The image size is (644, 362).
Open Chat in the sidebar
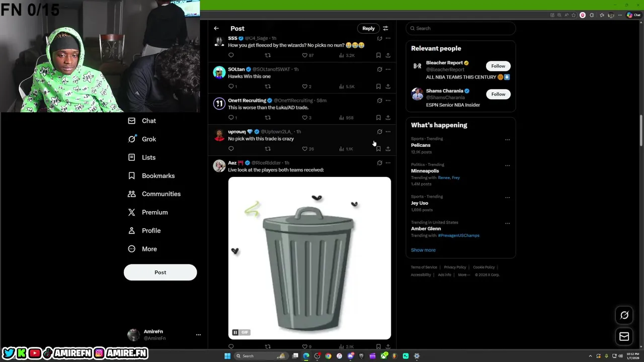142,121
